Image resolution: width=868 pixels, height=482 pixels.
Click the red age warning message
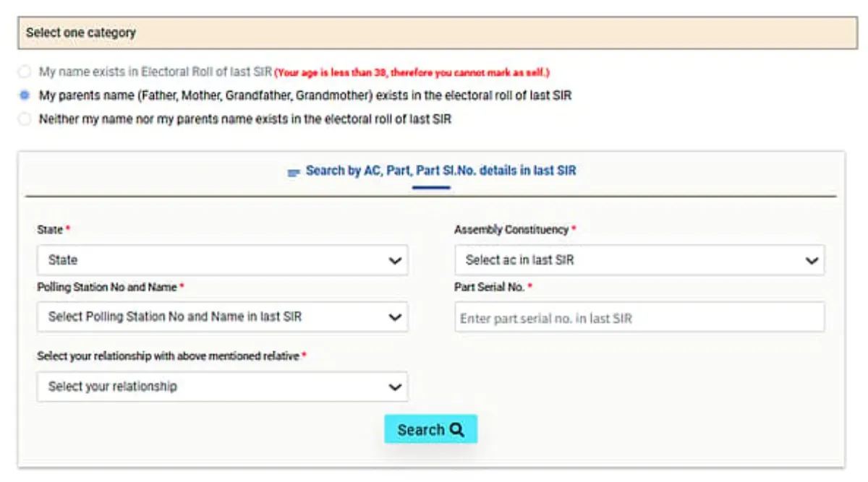coord(412,73)
